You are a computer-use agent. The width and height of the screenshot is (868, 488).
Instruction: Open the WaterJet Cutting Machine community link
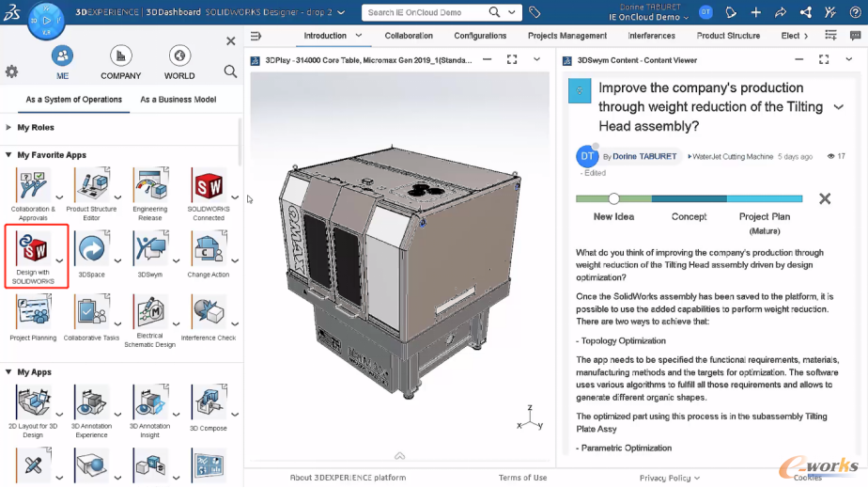pos(733,157)
